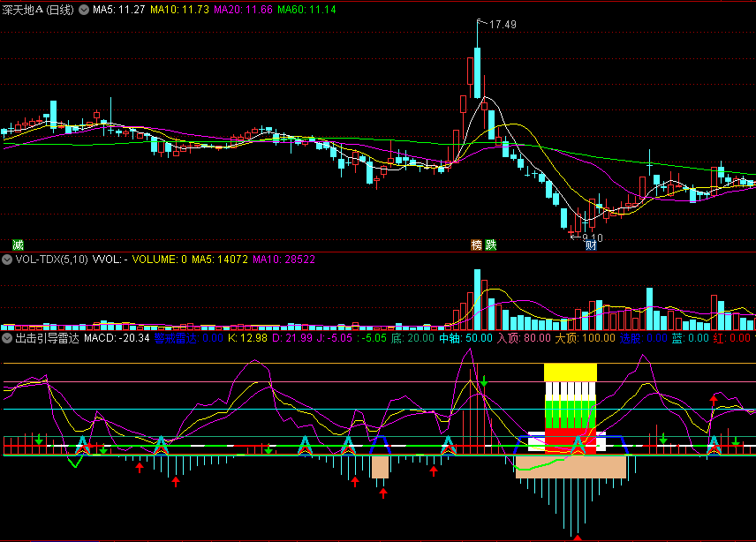
Task: Click the green 减 marker badge
Action: [x=18, y=245]
